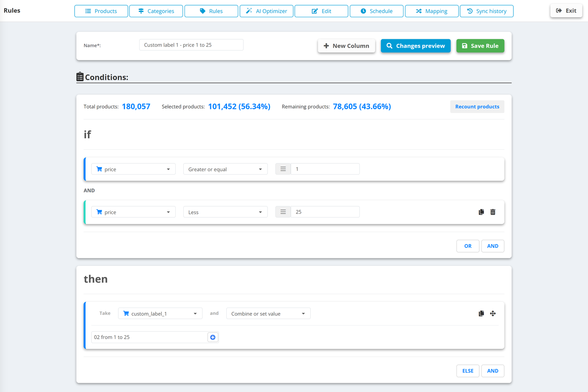588x392 pixels.
Task: Copy the 'price Less 25' condition
Action: [x=481, y=212]
